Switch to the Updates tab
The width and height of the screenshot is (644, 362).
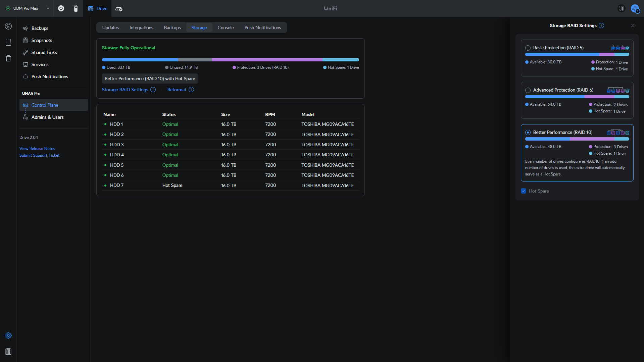point(110,28)
